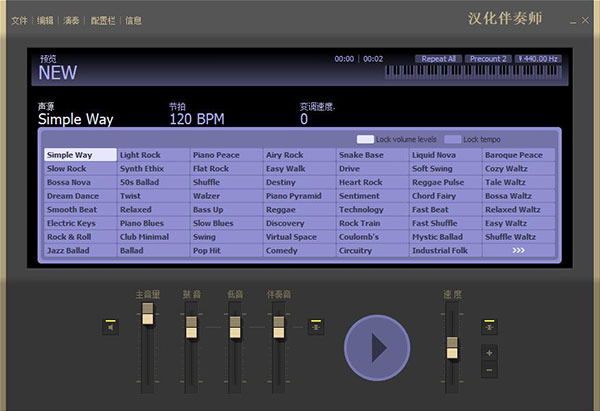Show more styles with the >>> arrow
This screenshot has height=411, width=600.
[518, 250]
